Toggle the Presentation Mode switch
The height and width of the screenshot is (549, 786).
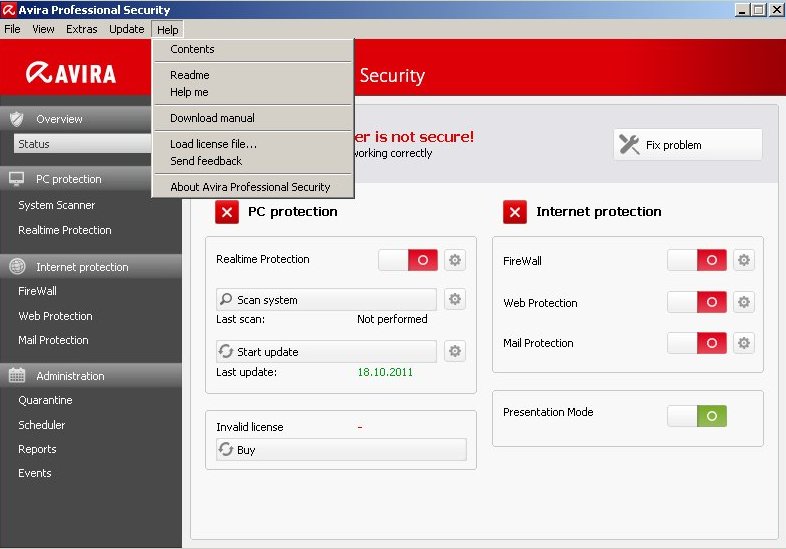pyautogui.click(x=697, y=416)
